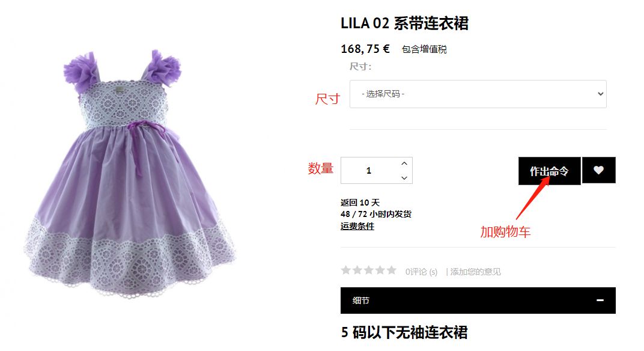644x351 pixels.
Task: Click 添加您的意见 to add a review
Action: tap(475, 272)
